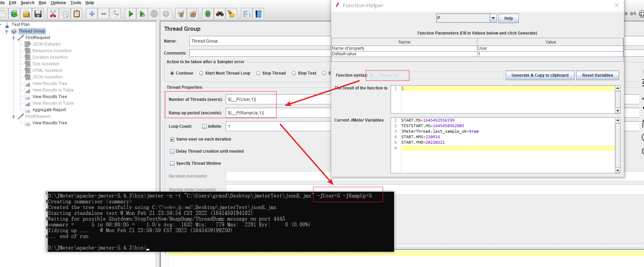
Task: Collapse the Thread Group tree node handle
Action: tap(7, 31)
